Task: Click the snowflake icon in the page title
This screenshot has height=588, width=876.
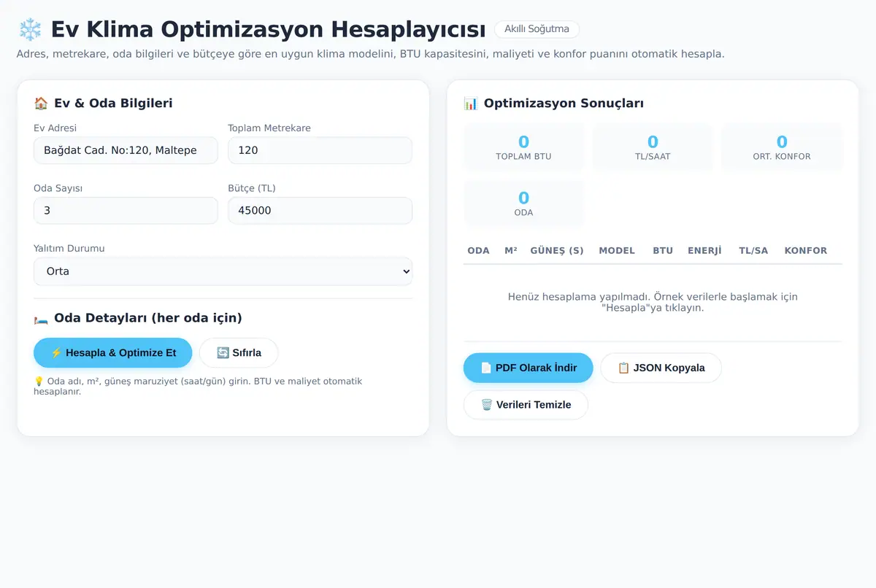Action: pos(30,30)
